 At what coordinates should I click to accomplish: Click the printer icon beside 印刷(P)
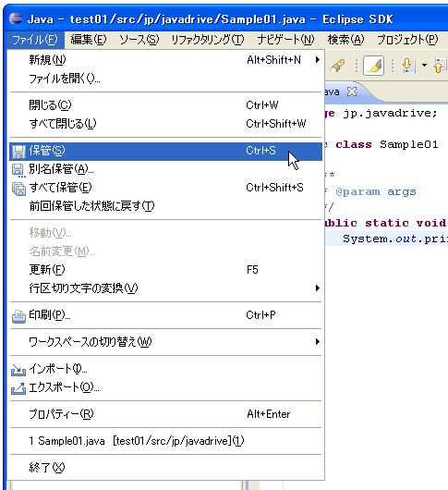coord(18,316)
